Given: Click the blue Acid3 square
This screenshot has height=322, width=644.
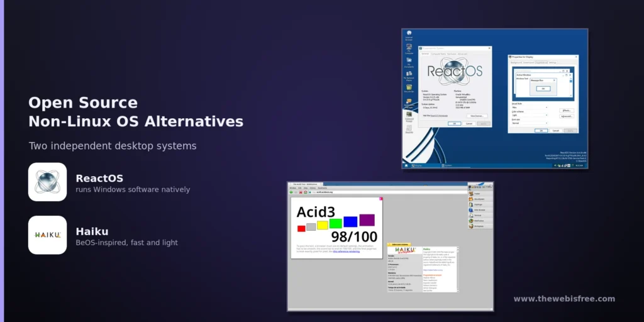Looking at the screenshot, I should coord(350,222).
